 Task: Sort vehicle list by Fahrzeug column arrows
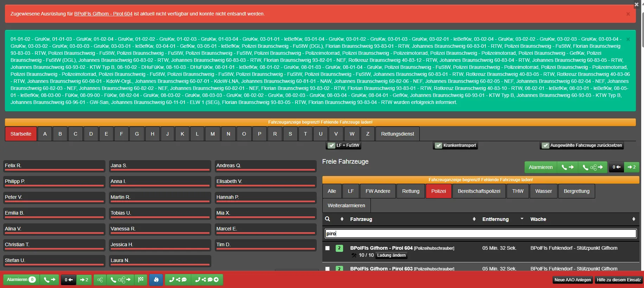click(474, 219)
